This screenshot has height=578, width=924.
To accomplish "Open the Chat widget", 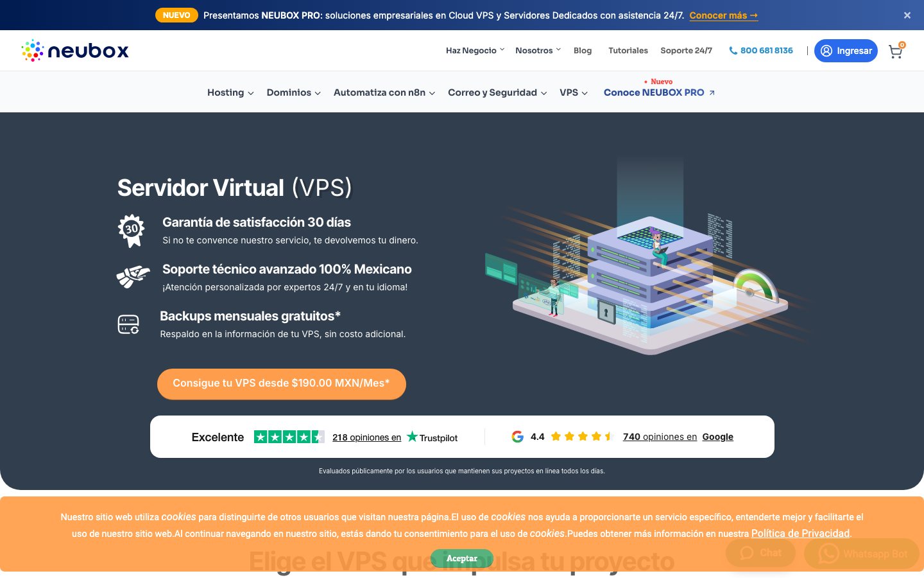I will (x=761, y=553).
